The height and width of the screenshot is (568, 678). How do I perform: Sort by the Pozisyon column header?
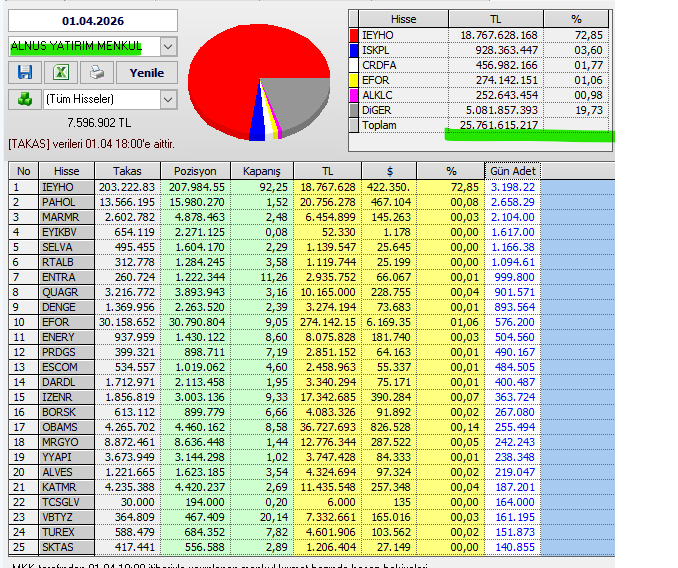195,171
